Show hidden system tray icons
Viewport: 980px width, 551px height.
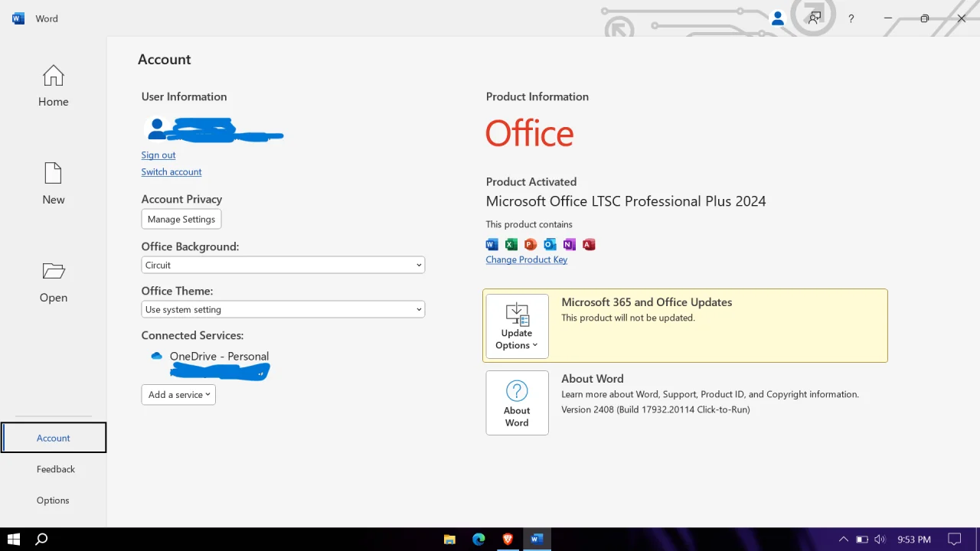tap(844, 540)
